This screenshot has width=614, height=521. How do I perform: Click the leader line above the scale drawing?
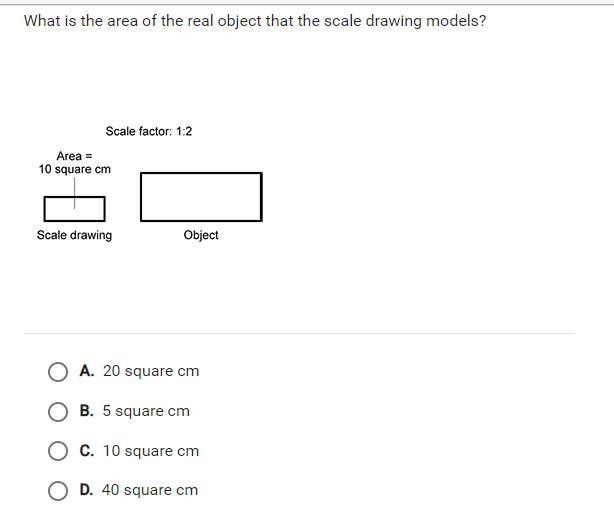point(74,193)
